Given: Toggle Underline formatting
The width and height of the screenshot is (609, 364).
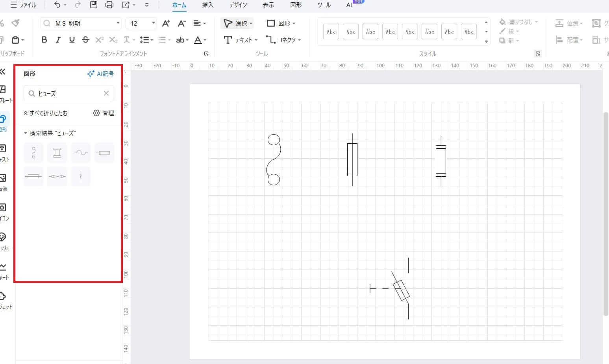Looking at the screenshot, I should (x=72, y=40).
